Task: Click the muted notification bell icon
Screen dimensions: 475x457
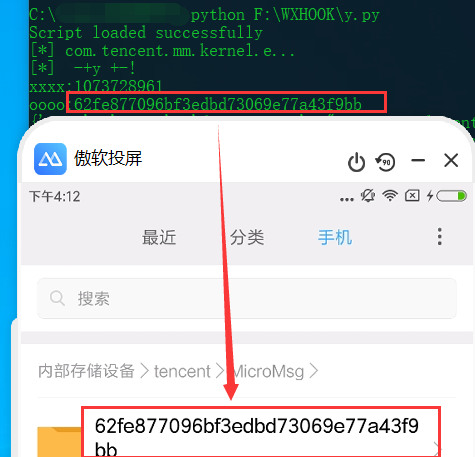Action: coord(368,196)
